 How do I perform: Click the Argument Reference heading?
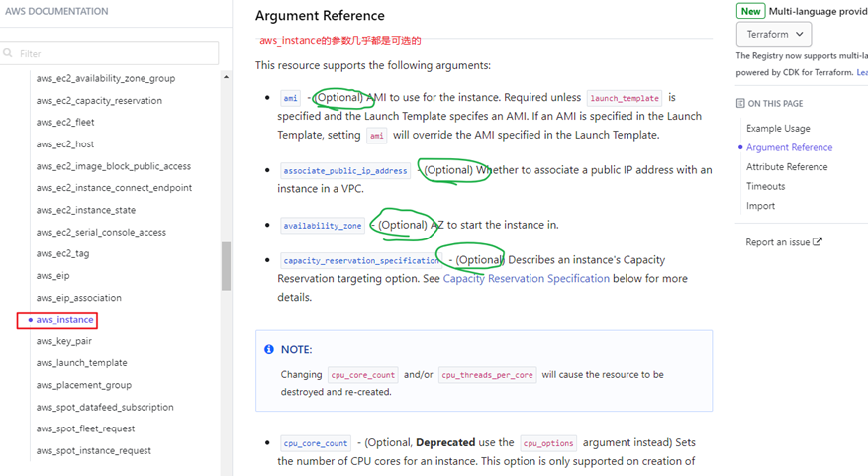(x=320, y=16)
